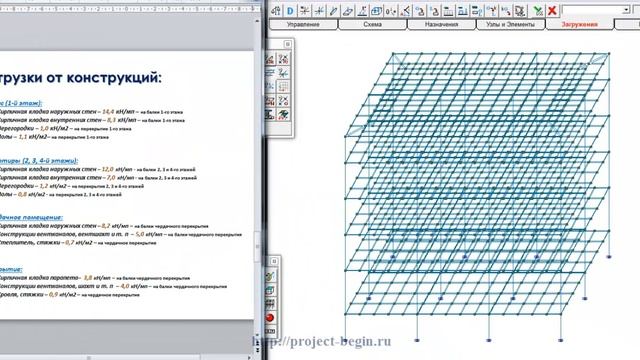Viewport: 640px width, 360px height.
Task: Click the top-left icon in the floating load palette
Action: 270,59
